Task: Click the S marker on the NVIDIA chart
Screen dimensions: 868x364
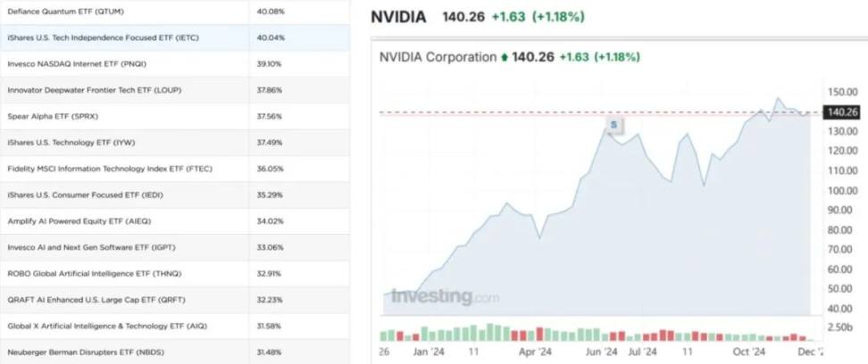Action: tap(613, 124)
